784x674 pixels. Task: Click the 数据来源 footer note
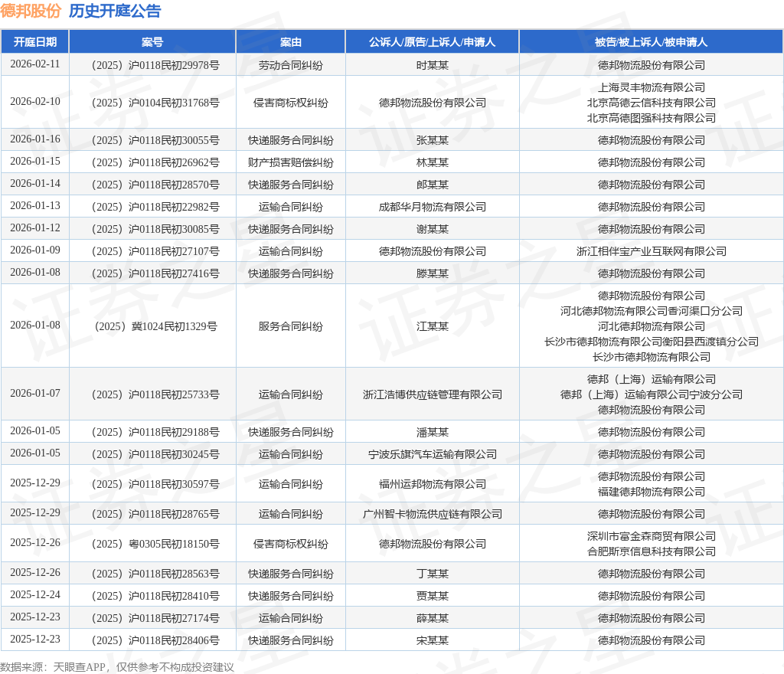tap(117, 667)
